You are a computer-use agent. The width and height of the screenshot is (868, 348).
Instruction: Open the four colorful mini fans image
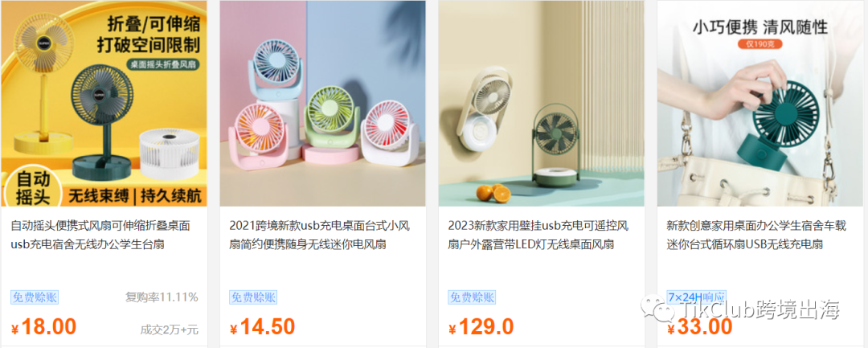click(323, 103)
